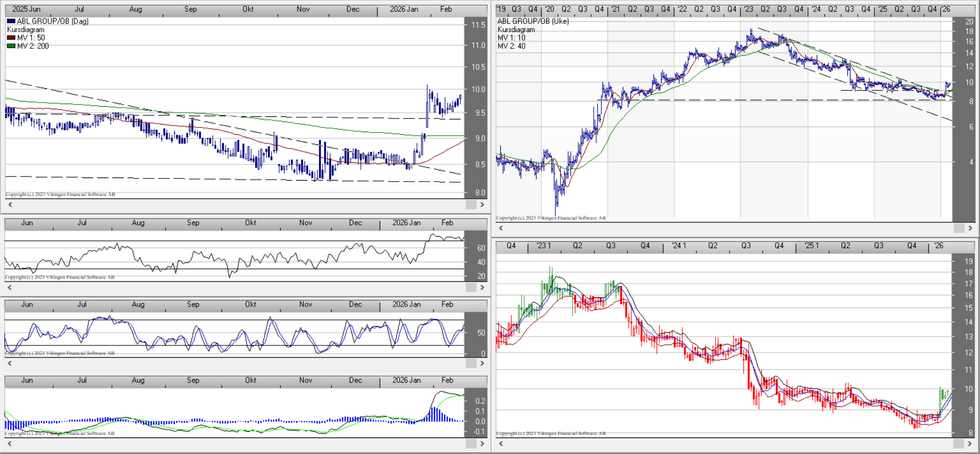
Task: Click the 2026 Jan label on the daily chart time axis
Action: (404, 9)
